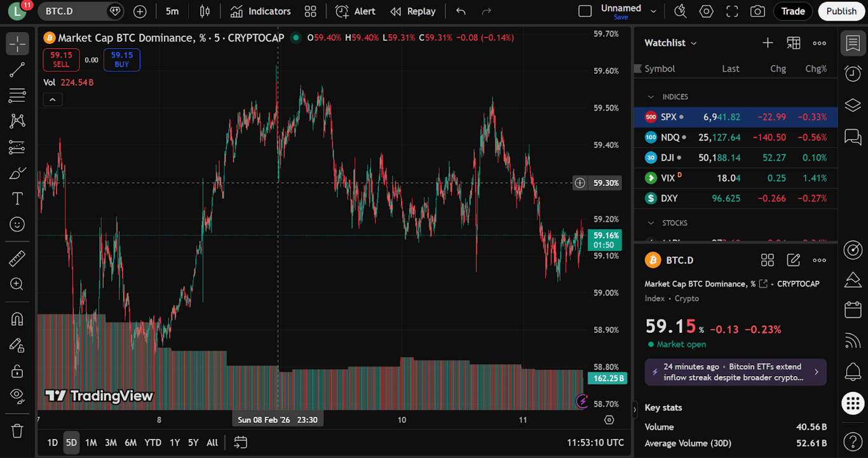Select the 1D time range
Image resolution: width=868 pixels, height=458 pixels.
[53, 443]
